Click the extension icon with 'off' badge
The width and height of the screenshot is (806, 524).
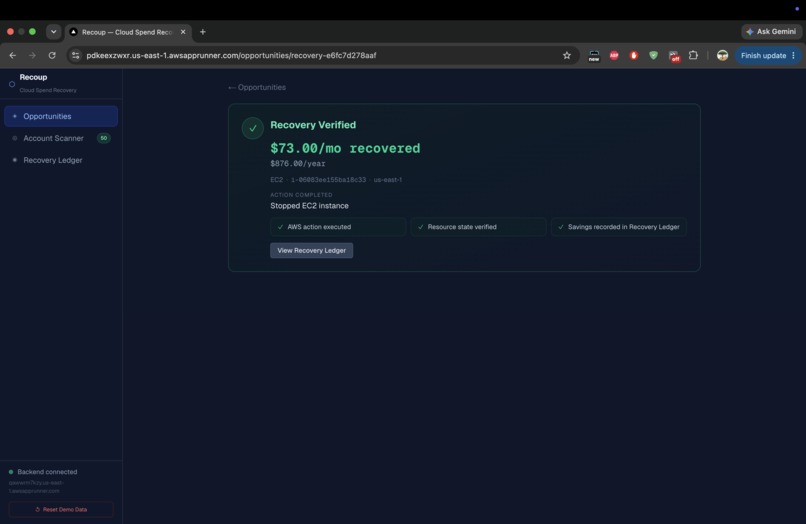pyautogui.click(x=674, y=56)
